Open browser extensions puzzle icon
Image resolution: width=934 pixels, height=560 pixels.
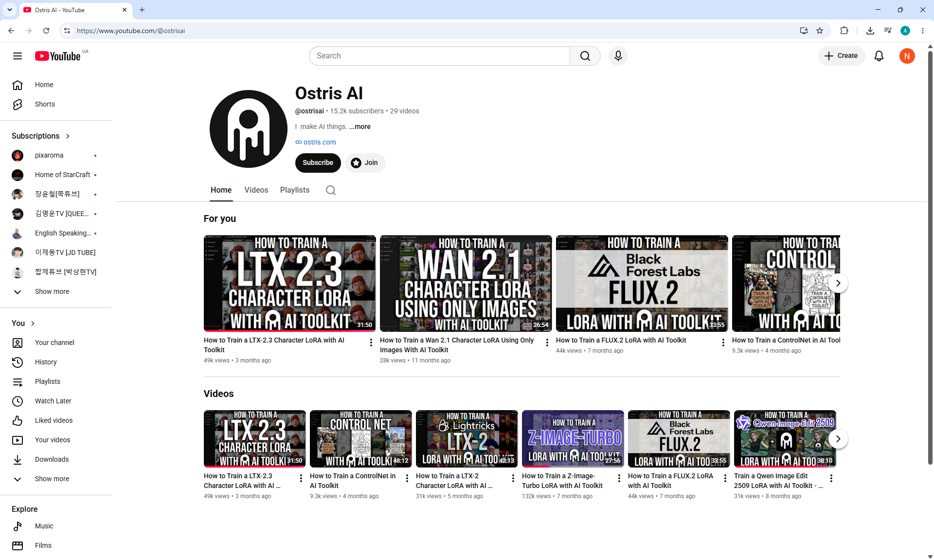[x=844, y=31]
